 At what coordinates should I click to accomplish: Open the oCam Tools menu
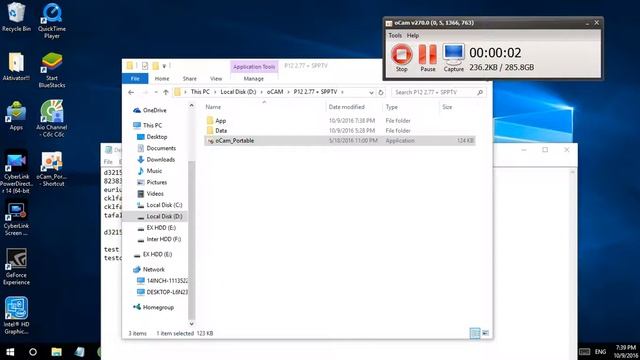(395, 36)
